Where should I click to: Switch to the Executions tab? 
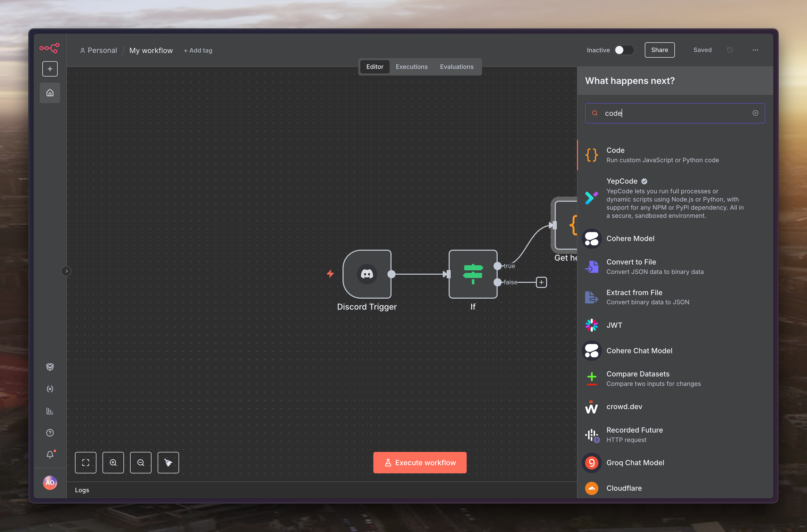click(x=411, y=67)
